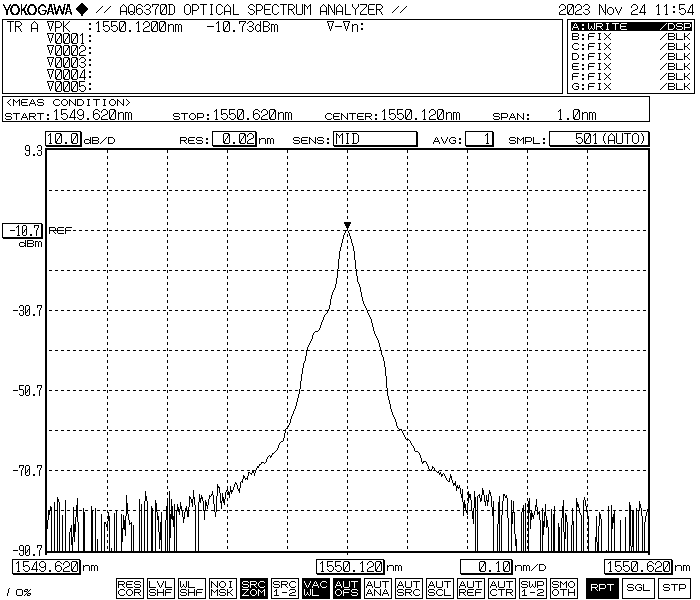Select trace B:FIX in trace list
The height and width of the screenshot is (600, 700).
coord(630,36)
